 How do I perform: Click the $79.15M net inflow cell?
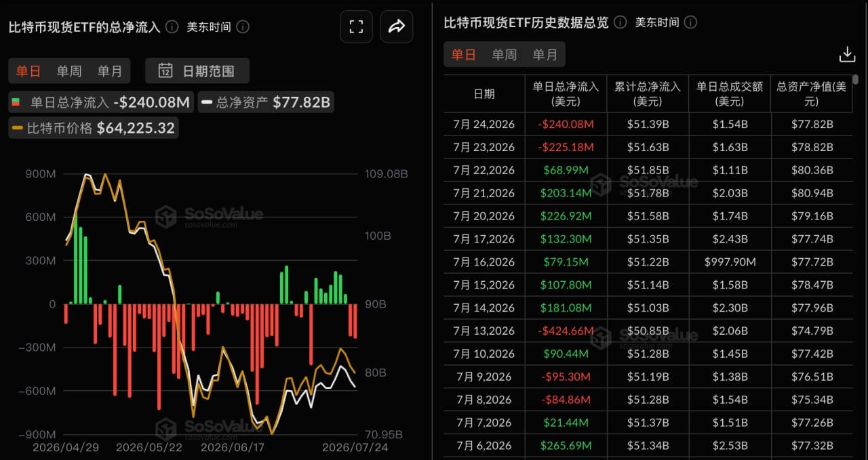click(566, 262)
